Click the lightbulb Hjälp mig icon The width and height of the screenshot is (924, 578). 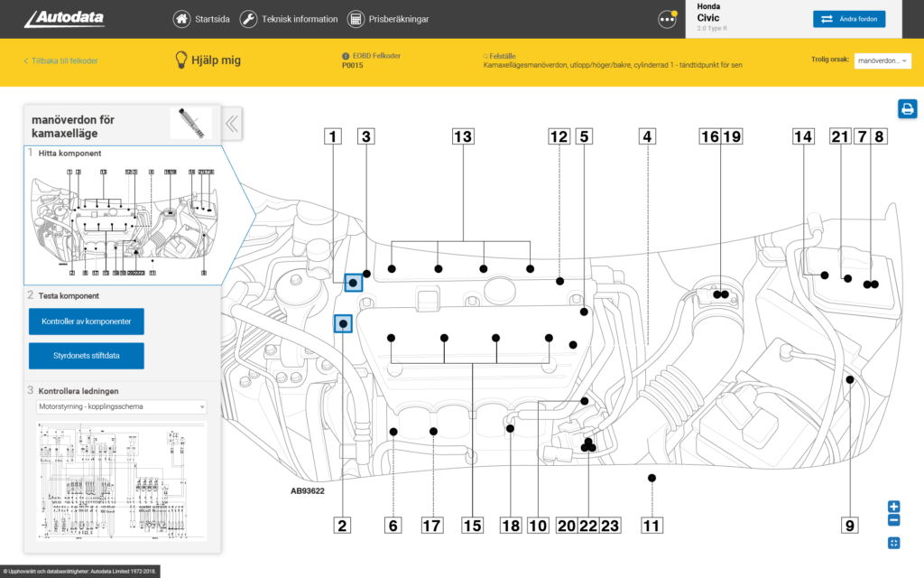[180, 61]
